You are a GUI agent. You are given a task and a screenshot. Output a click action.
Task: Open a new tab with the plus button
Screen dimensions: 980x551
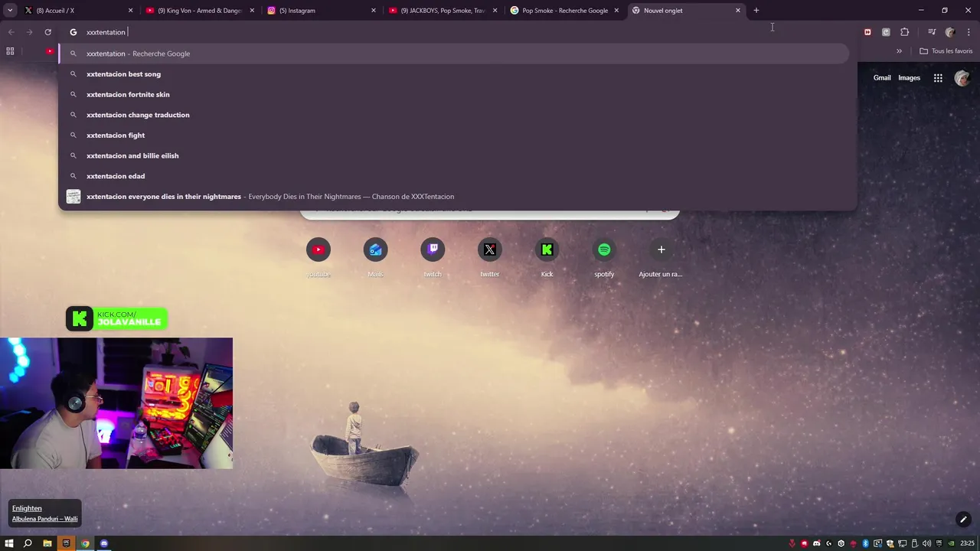[756, 11]
